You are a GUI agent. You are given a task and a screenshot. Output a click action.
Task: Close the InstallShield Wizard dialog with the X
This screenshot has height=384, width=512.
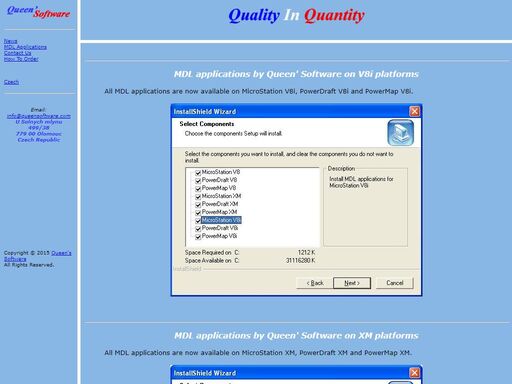(x=414, y=111)
